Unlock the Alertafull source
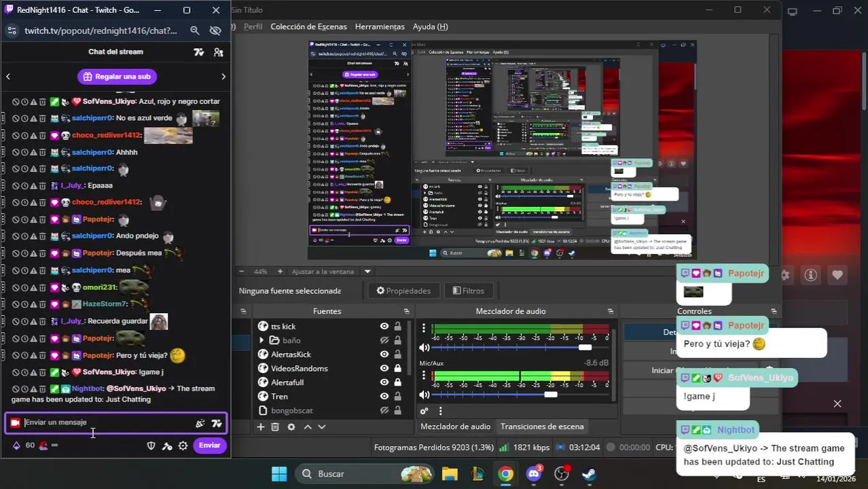868x489 pixels. click(x=398, y=382)
